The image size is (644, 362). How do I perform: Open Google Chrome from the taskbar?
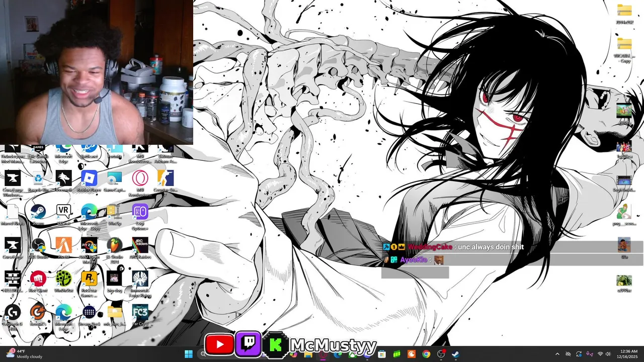coord(426,354)
